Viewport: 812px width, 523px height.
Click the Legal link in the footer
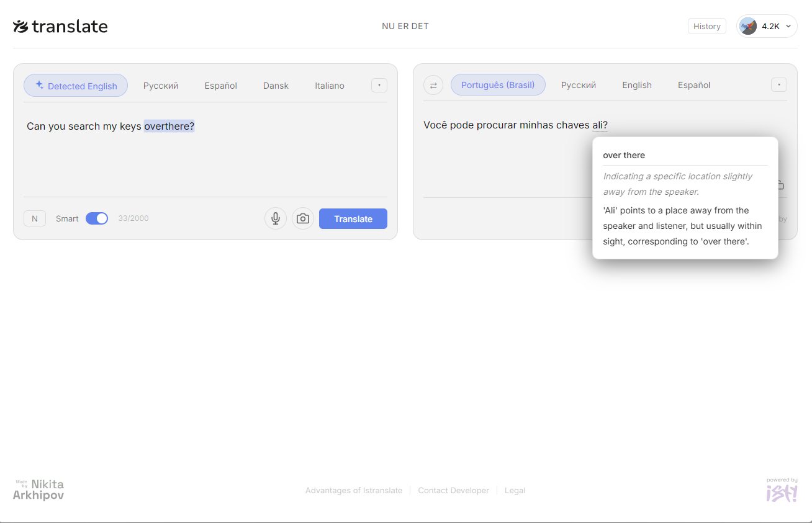pyautogui.click(x=515, y=490)
